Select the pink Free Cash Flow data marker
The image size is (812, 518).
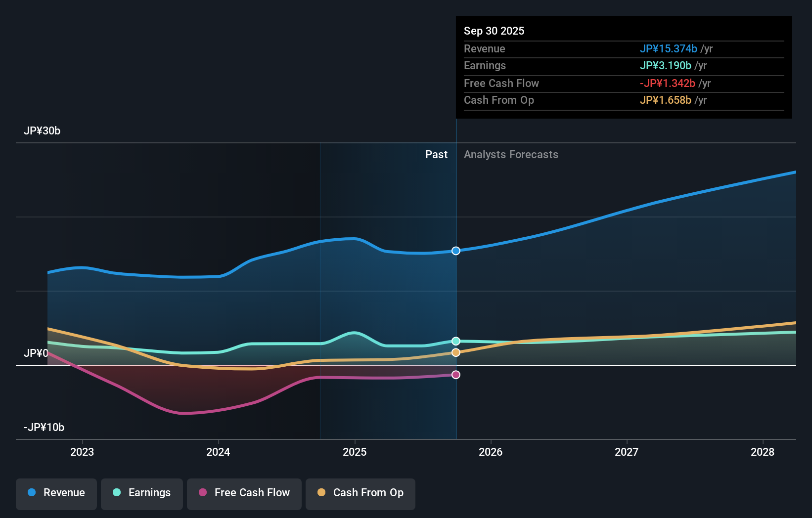(x=455, y=375)
